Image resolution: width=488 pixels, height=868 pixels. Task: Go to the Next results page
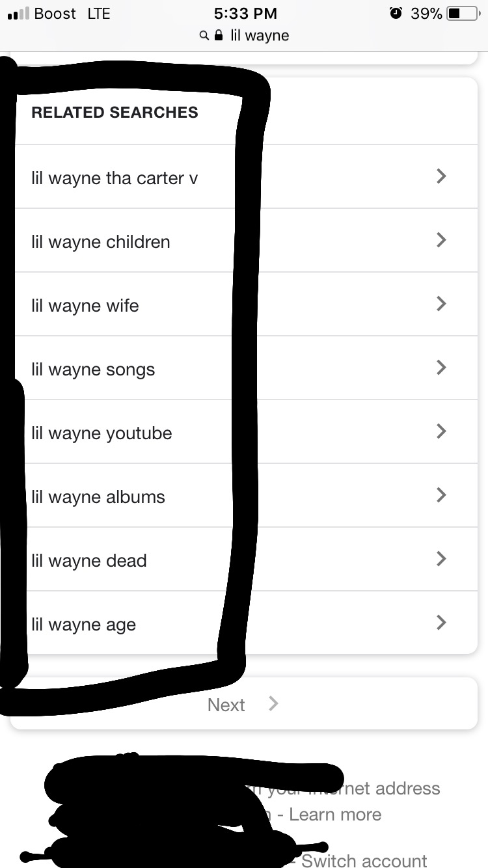pos(226,705)
